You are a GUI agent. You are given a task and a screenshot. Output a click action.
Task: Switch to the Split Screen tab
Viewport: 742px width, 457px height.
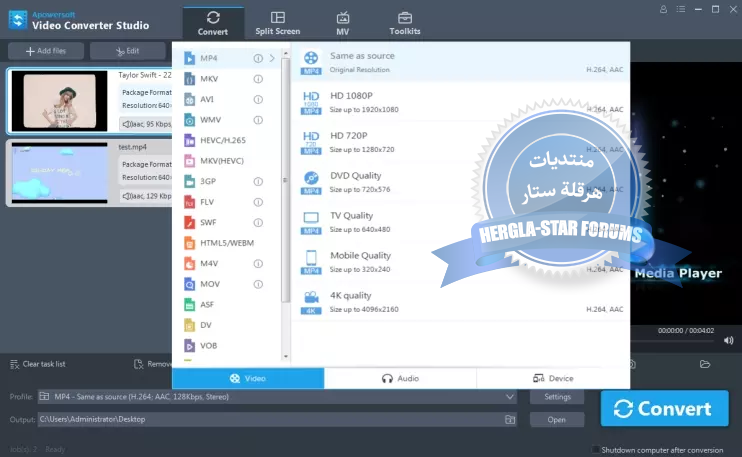[x=278, y=23]
